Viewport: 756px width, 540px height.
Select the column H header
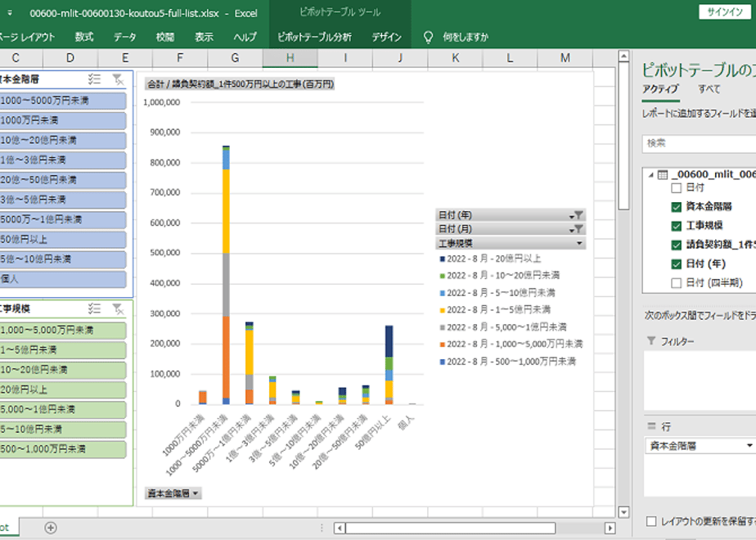290,58
